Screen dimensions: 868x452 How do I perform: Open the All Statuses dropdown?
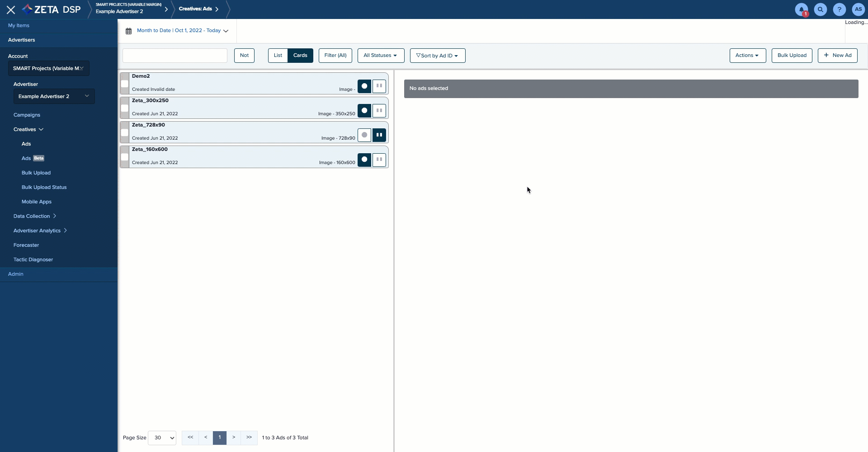point(381,56)
